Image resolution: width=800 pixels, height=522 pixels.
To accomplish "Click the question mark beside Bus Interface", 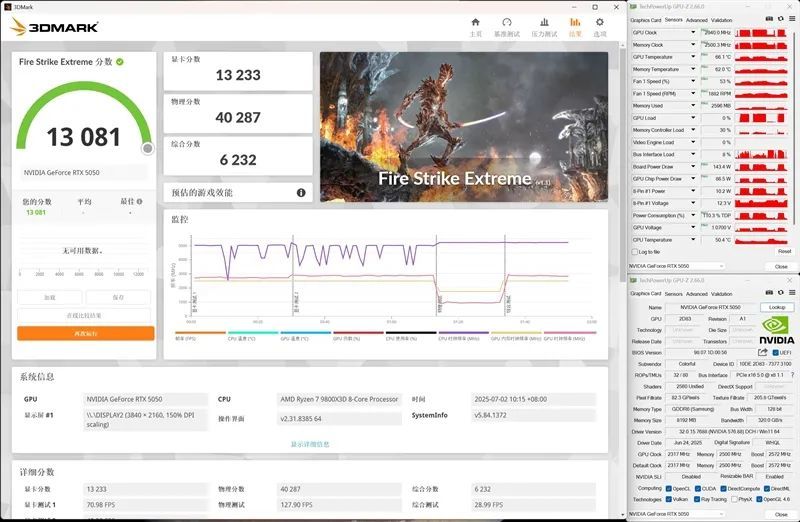I will click(791, 375).
